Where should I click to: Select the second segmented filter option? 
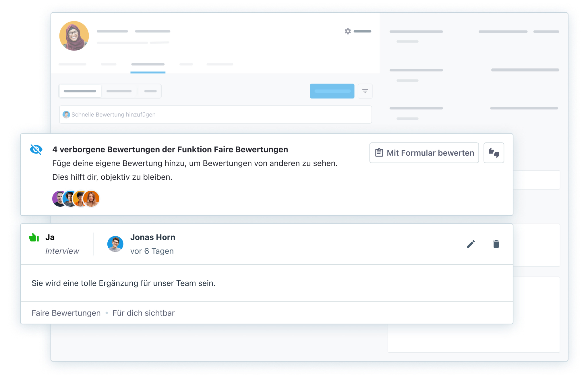coord(119,91)
